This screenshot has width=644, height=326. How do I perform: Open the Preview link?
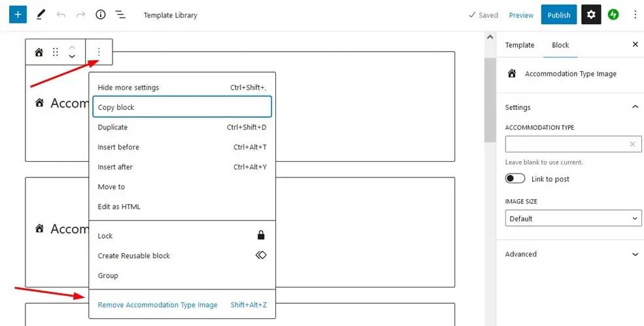[x=521, y=15]
